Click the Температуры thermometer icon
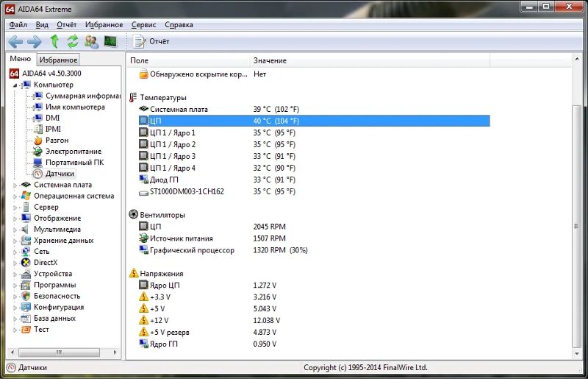The height and width of the screenshot is (379, 588). [133, 97]
